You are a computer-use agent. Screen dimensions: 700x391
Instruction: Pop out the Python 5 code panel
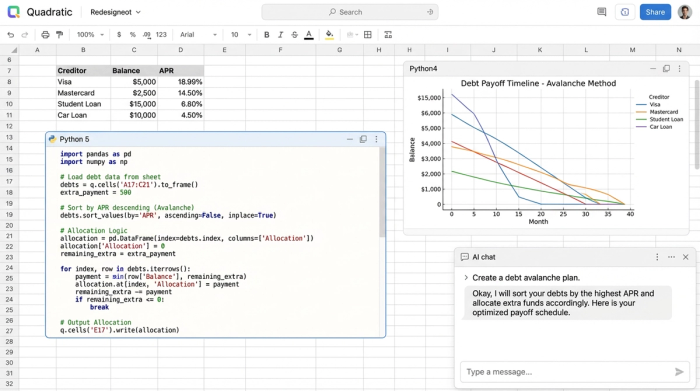pos(363,139)
